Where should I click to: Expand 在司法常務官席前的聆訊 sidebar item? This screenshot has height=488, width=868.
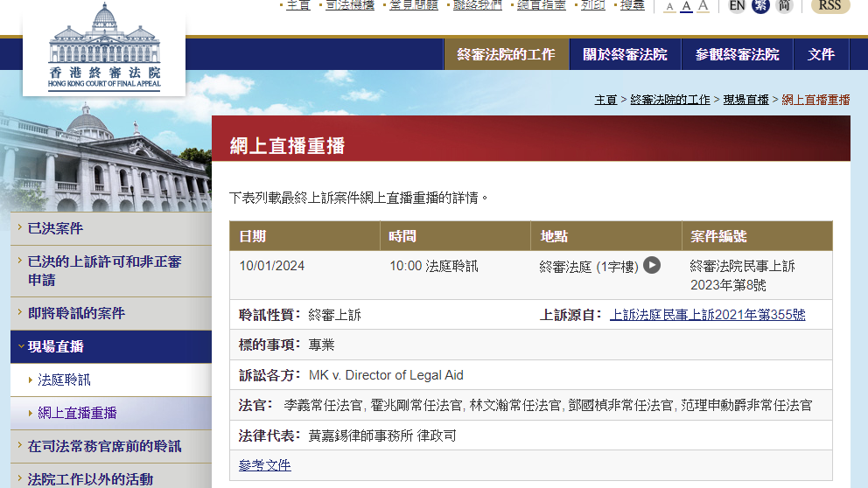(x=104, y=446)
